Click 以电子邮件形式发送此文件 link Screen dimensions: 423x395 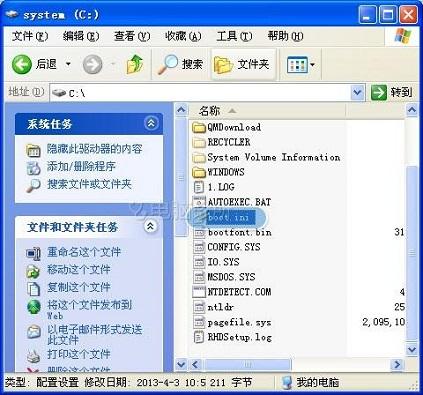coord(94,335)
